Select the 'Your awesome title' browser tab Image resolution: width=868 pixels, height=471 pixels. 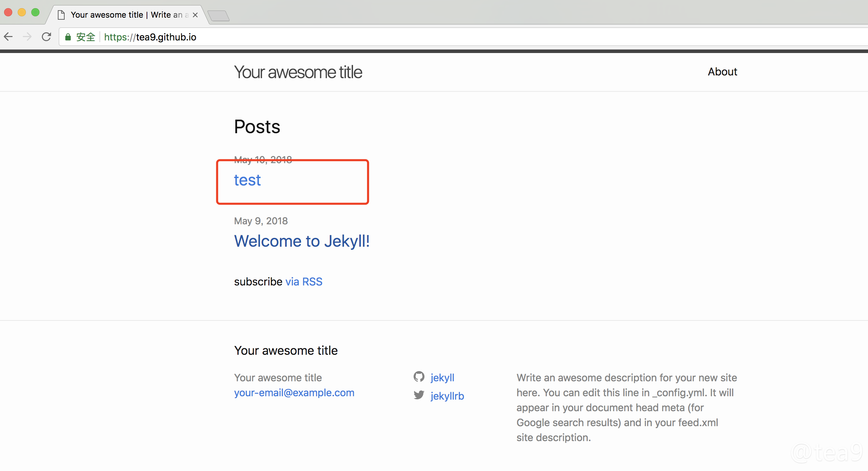[x=126, y=15]
